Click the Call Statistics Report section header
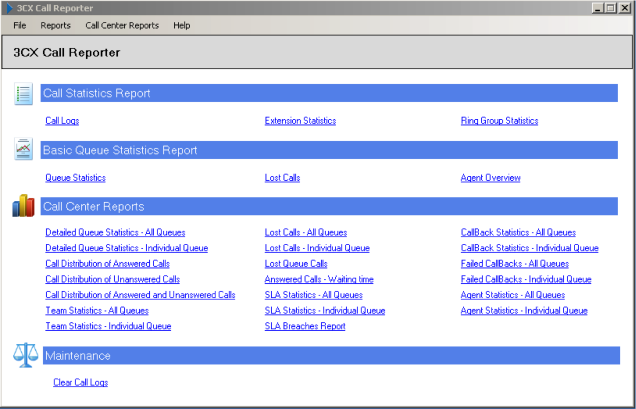Screen dimensions: 636x409 tap(329, 93)
